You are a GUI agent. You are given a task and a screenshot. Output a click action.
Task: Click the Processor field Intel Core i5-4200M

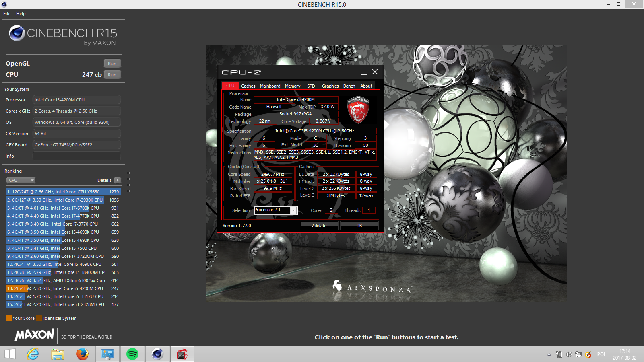[76, 100]
